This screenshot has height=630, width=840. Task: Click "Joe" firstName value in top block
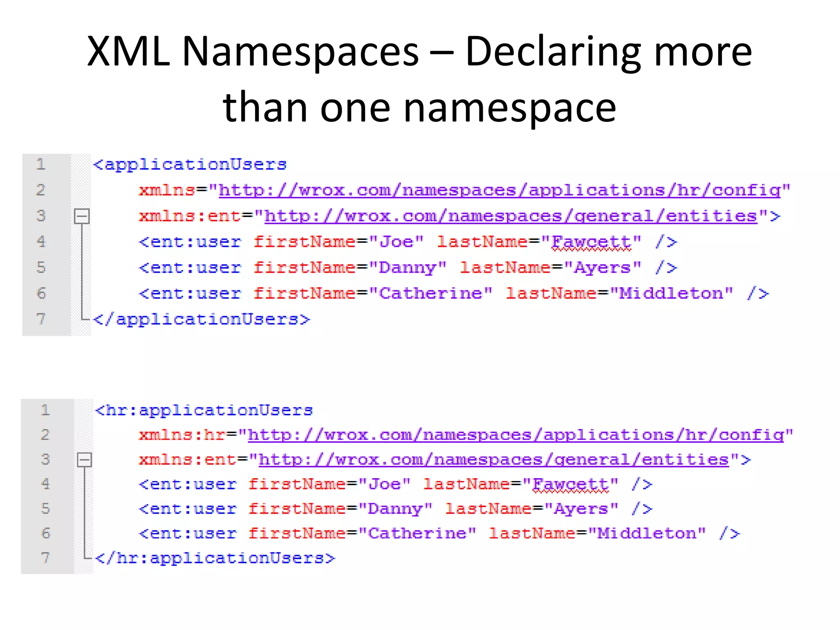[396, 242]
